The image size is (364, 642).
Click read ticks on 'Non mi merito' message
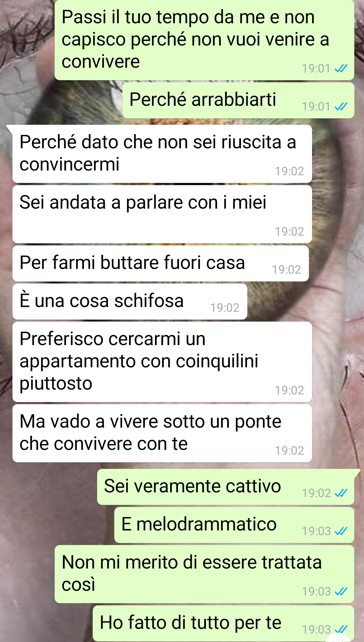(341, 591)
